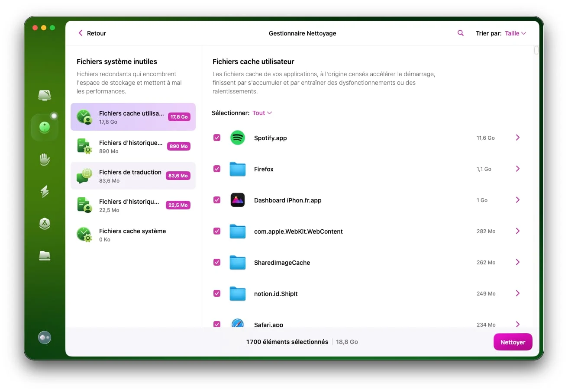
Task: Expand the Spotify.app row chevron
Action: [518, 138]
